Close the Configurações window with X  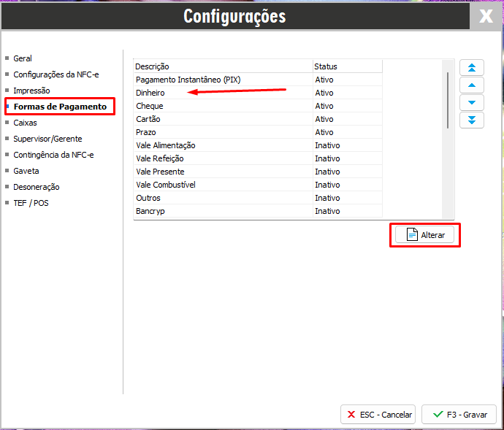tap(486, 16)
